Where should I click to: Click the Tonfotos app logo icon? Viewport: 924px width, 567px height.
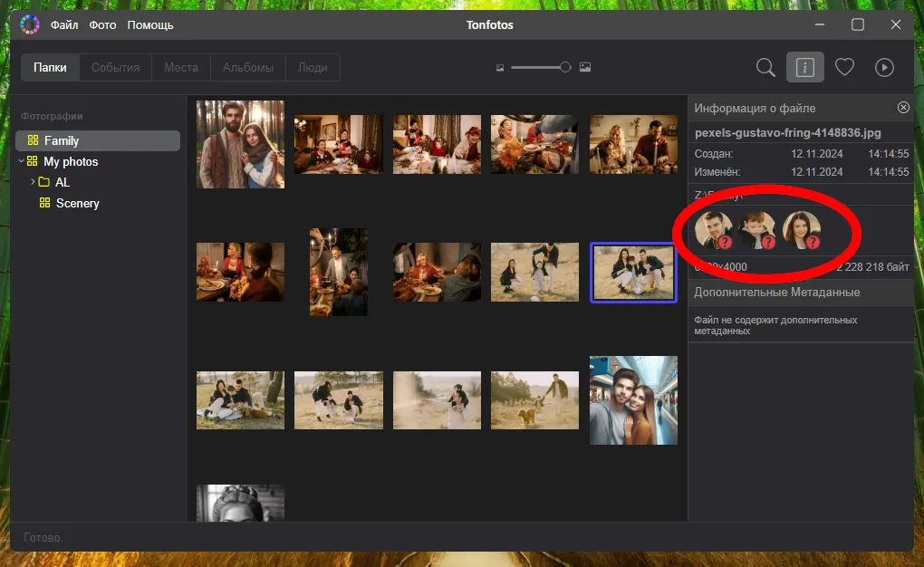tap(30, 24)
